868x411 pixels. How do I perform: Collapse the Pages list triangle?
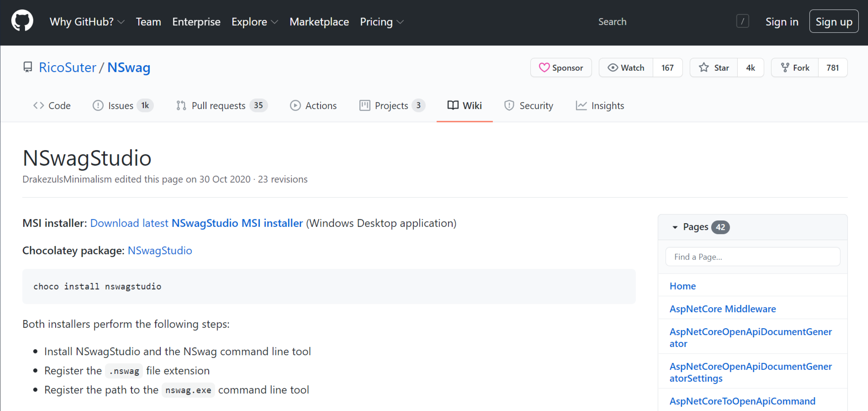point(675,227)
